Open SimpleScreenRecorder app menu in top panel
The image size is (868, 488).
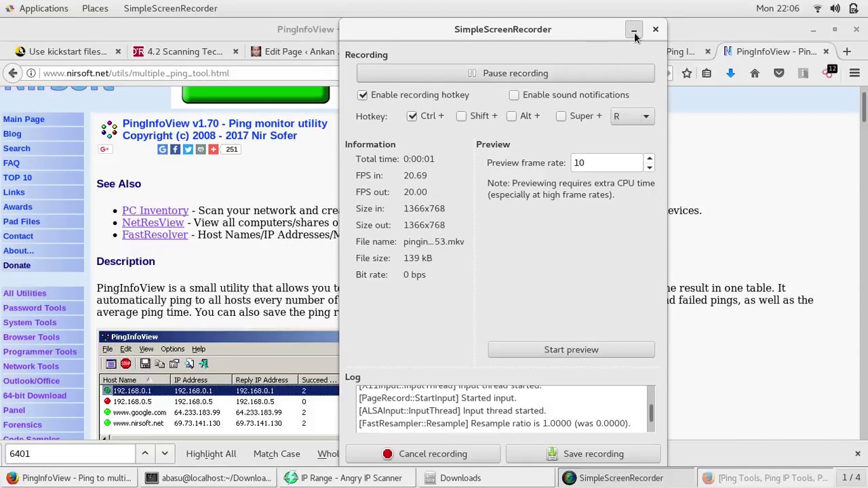point(170,8)
